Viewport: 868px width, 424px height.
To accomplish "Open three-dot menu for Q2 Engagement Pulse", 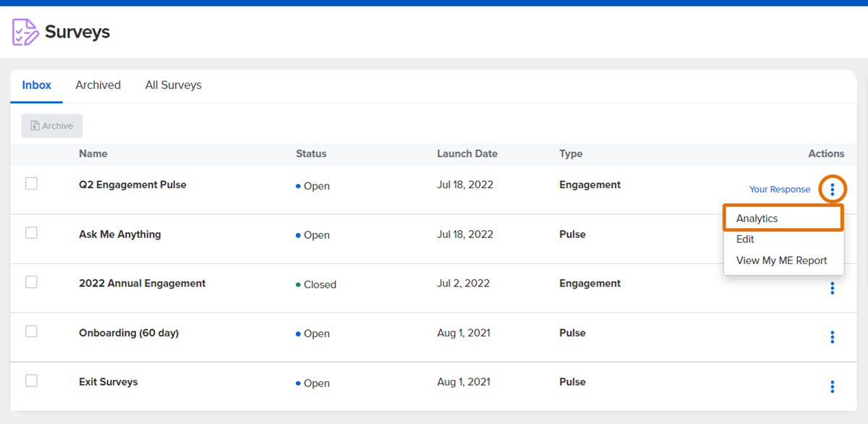I will pos(833,190).
